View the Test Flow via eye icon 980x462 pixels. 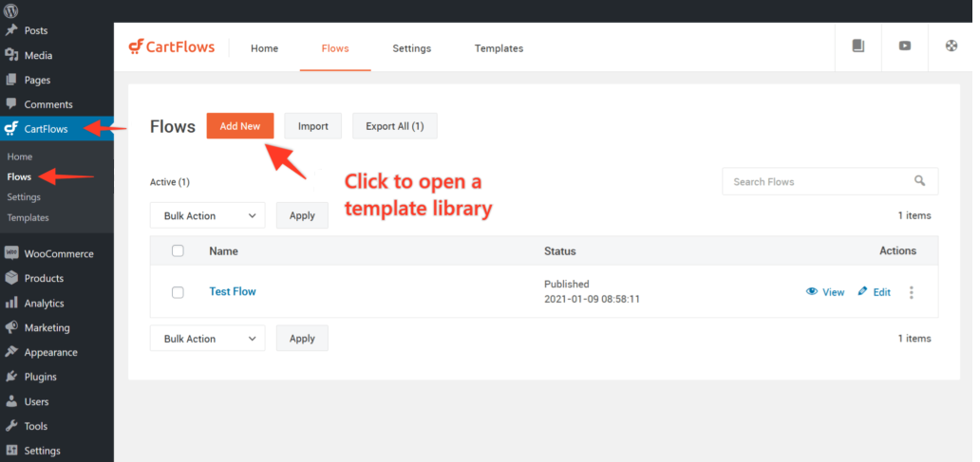pyautogui.click(x=824, y=292)
